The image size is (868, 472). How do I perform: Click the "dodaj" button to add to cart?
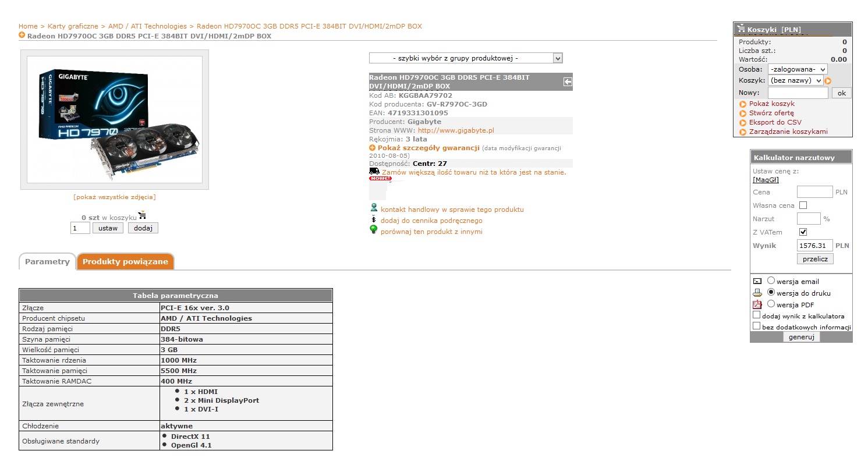tap(143, 228)
